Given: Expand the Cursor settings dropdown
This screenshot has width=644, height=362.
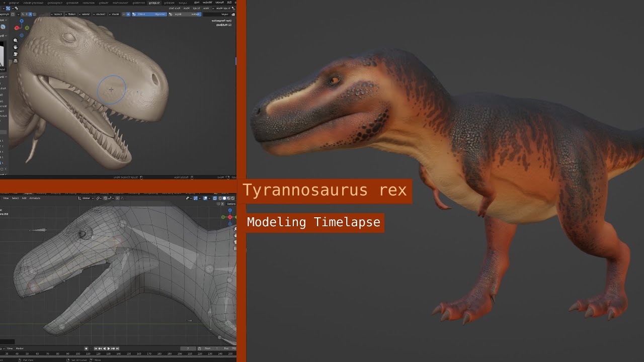Looking at the screenshot, I should pos(57,14).
